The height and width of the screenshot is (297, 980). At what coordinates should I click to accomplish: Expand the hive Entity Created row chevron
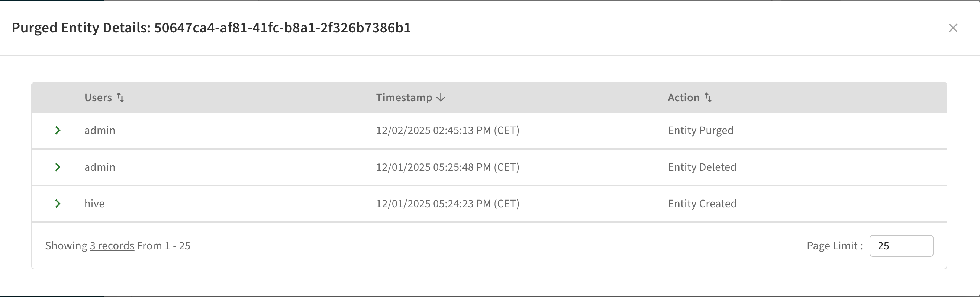click(x=58, y=204)
